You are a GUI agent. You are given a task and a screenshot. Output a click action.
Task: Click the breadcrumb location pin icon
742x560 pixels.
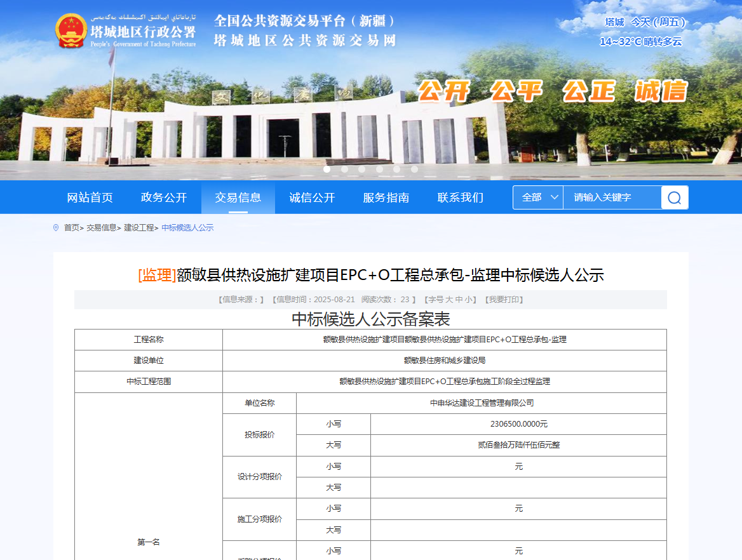[56, 227]
